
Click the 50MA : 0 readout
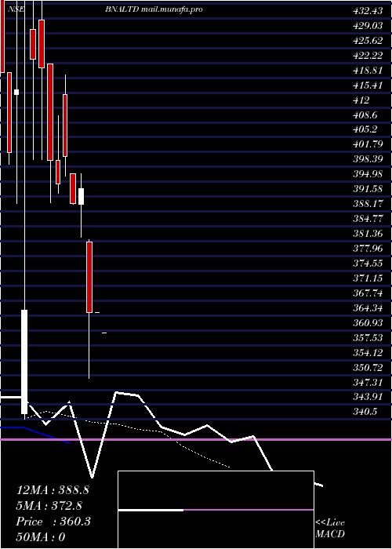pos(41,537)
